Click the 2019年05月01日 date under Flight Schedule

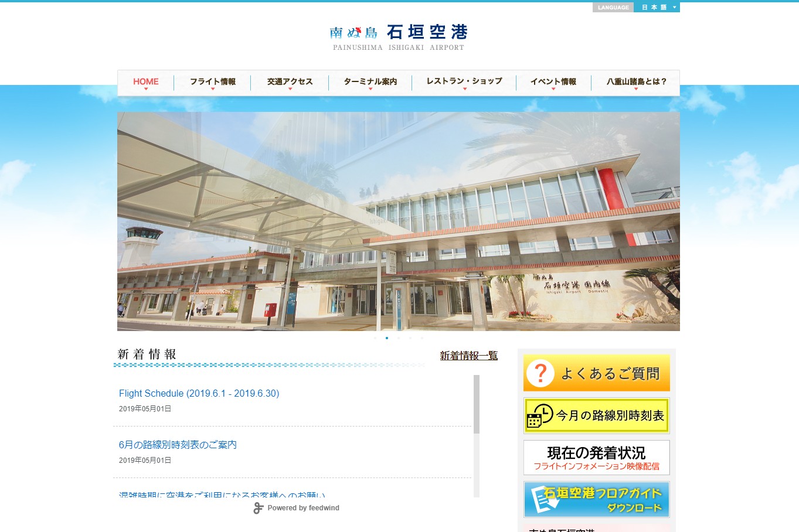(145, 409)
